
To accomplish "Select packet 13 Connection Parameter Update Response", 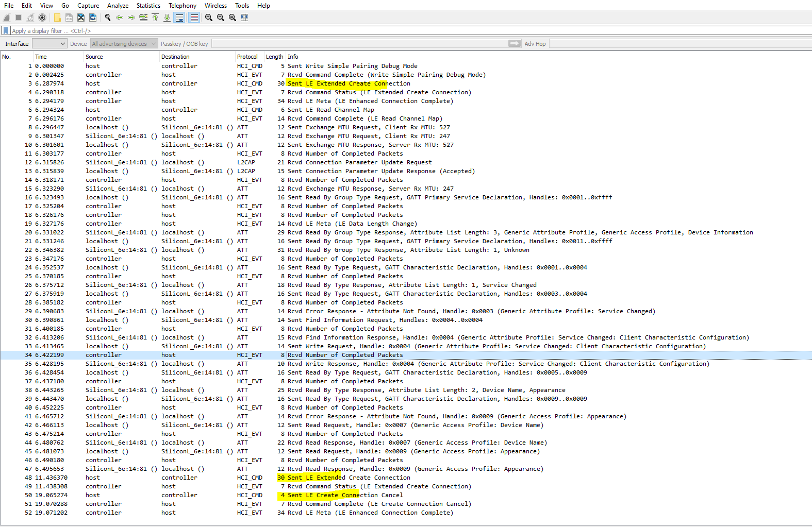I will pos(406,171).
